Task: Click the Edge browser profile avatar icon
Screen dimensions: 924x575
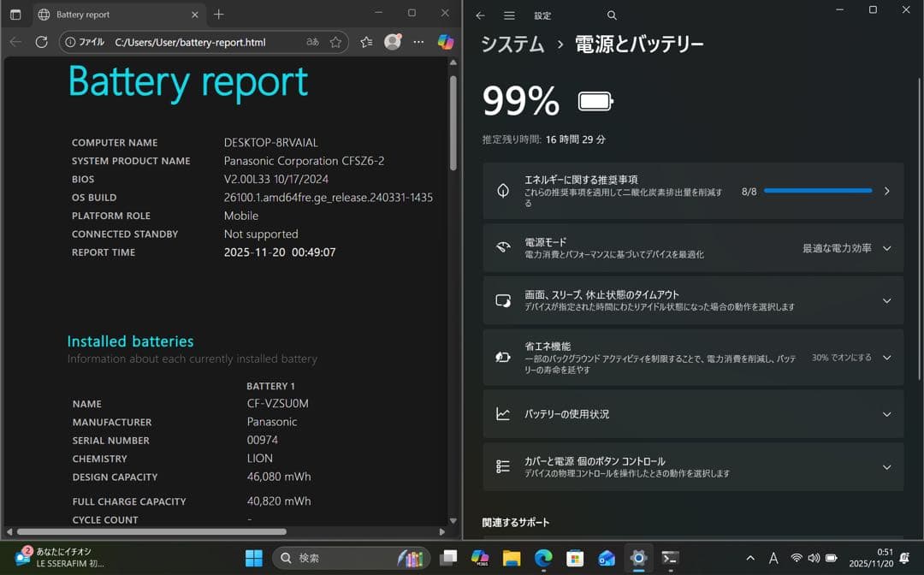Action: 394,41
